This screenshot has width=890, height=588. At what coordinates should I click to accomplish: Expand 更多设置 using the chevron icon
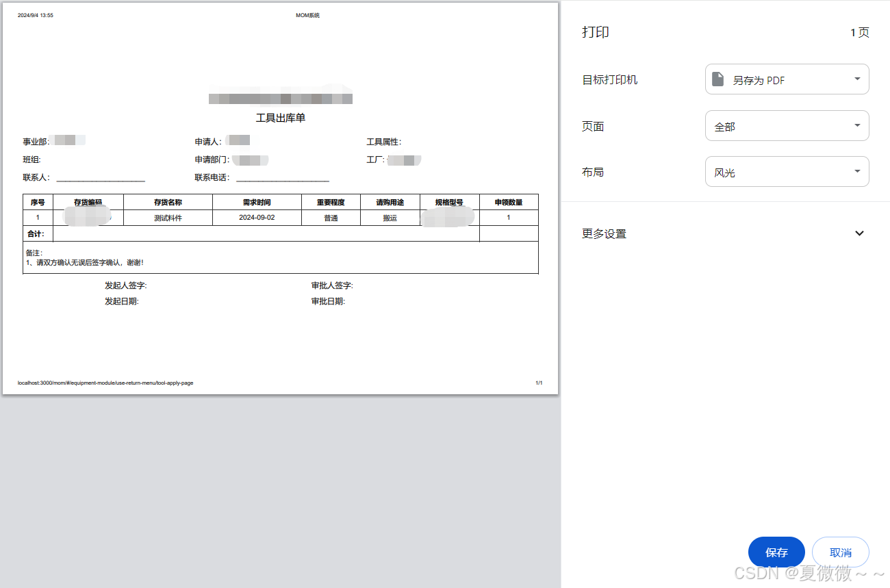(x=859, y=233)
